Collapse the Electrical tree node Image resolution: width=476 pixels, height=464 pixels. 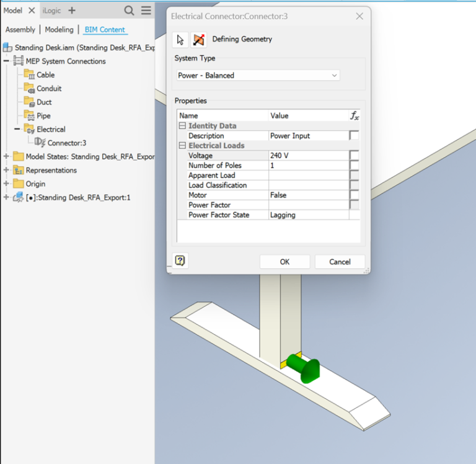pyautogui.click(x=17, y=129)
